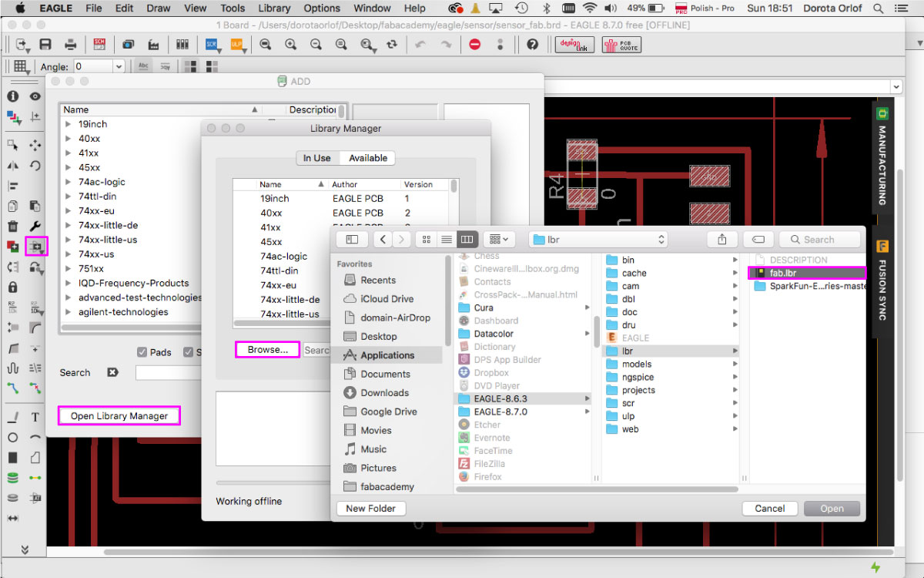Click the Undo arrow icon

(420, 45)
